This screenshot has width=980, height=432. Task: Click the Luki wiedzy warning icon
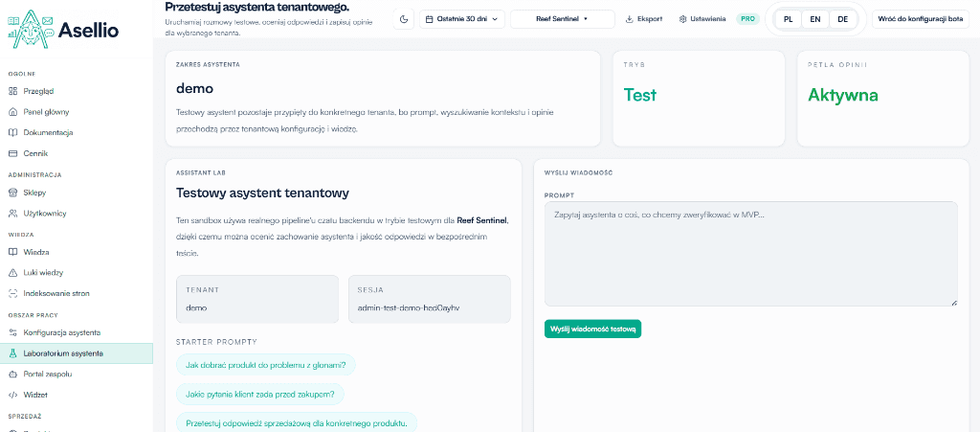pyautogui.click(x=12, y=273)
